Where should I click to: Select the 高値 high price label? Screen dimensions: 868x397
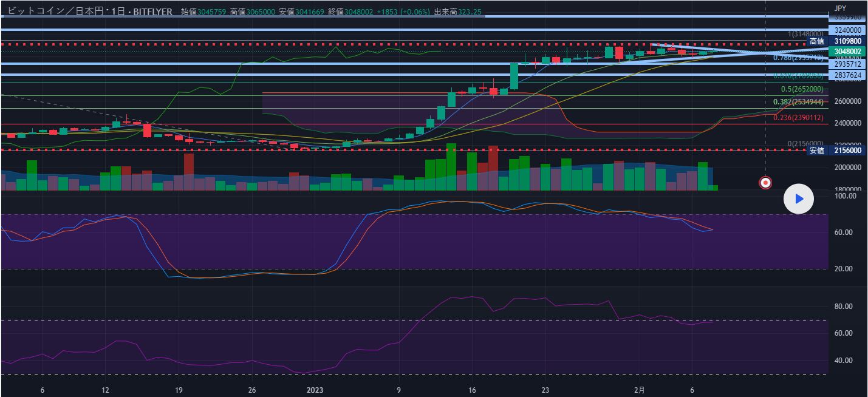coord(817,41)
